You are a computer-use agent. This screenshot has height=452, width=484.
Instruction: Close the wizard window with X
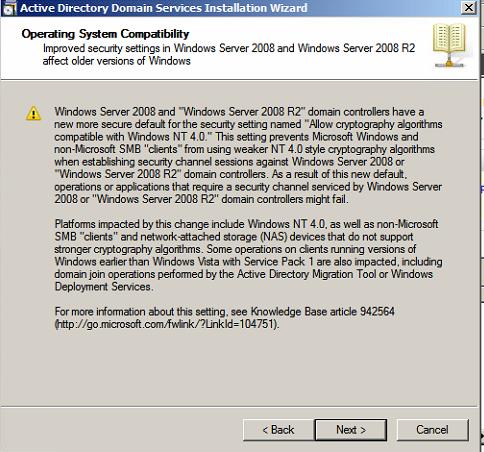(468, 8)
